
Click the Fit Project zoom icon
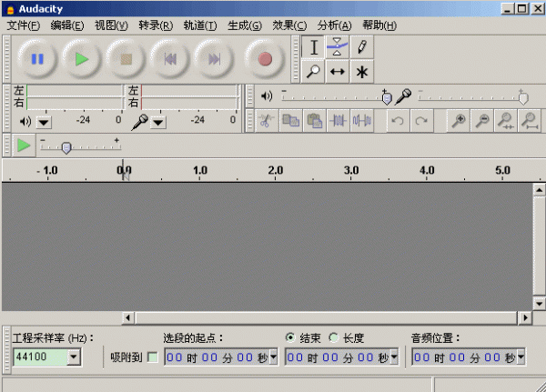click(x=530, y=121)
